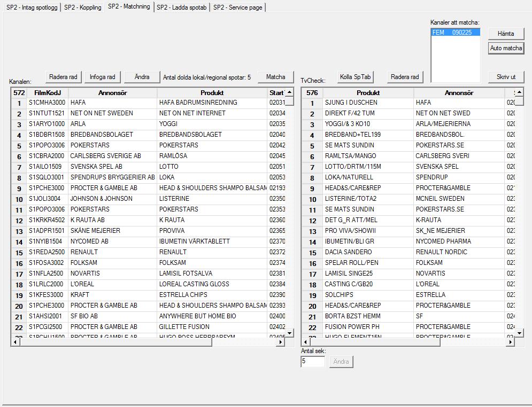
Task: Click Produkt header in TvCheck table
Action: click(368, 93)
